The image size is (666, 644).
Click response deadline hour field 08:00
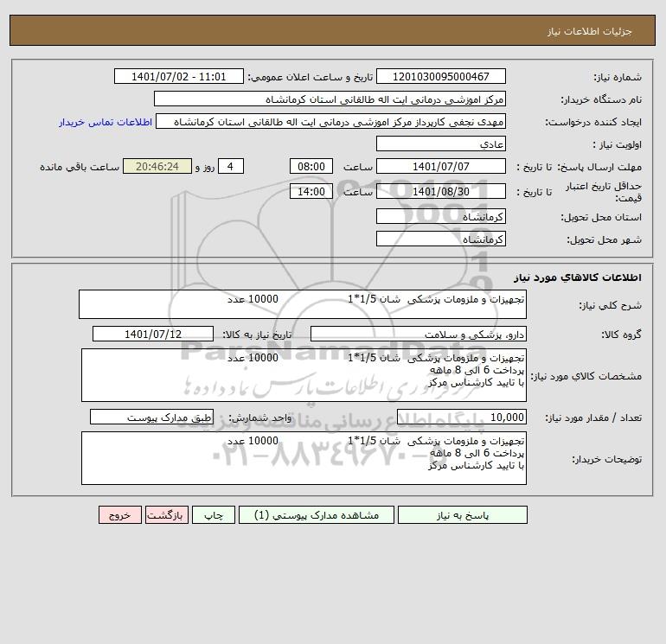(x=311, y=167)
